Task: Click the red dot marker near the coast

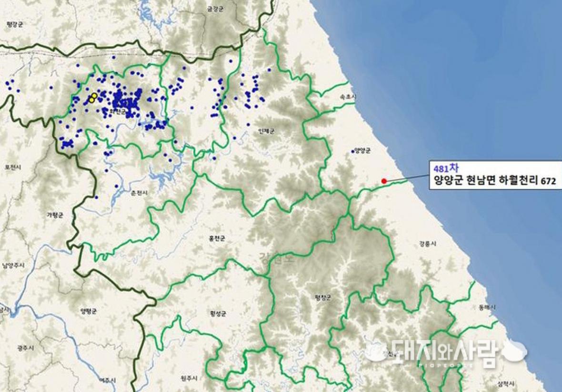Action: [384, 181]
